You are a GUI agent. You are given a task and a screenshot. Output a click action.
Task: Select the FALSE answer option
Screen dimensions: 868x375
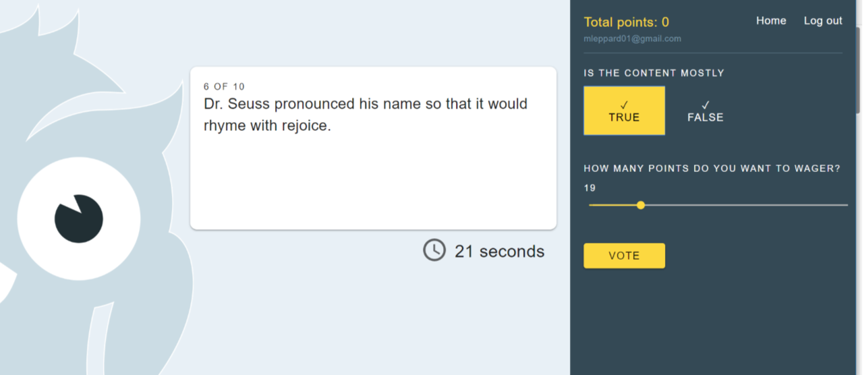point(705,111)
